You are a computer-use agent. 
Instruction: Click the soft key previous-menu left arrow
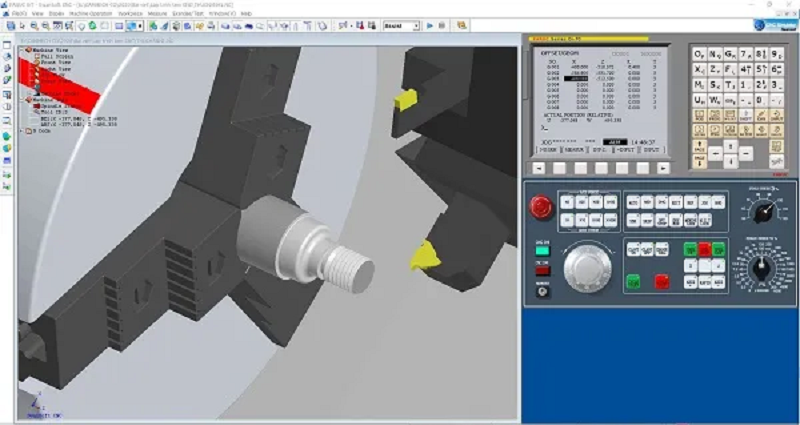coord(538,168)
